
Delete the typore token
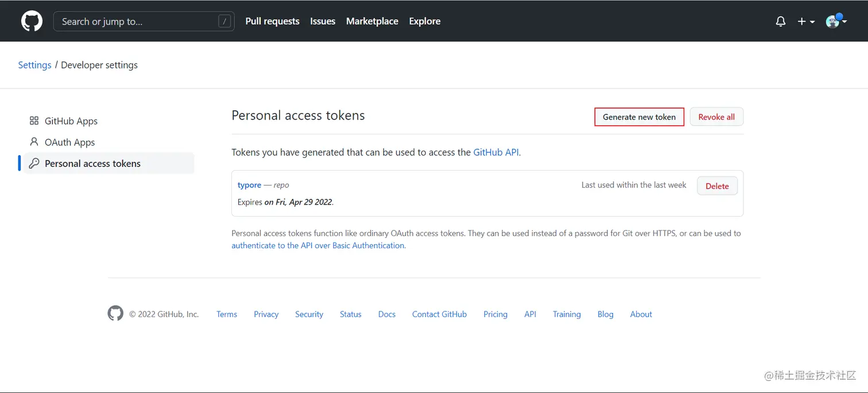tap(716, 186)
